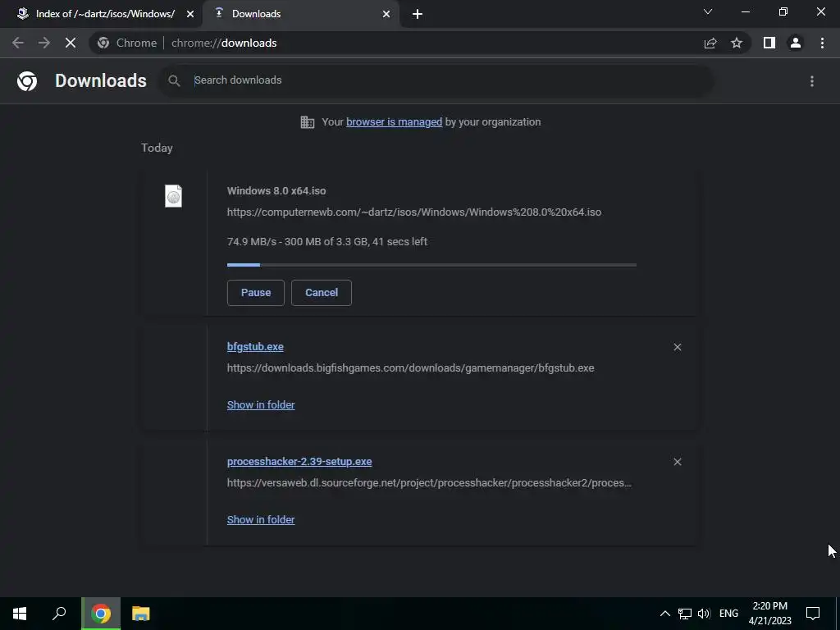Click the search magnifier in Downloads
The image size is (840, 630).
click(x=174, y=81)
